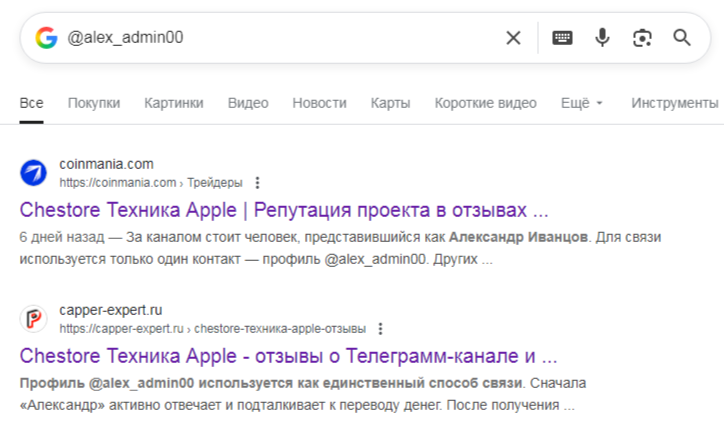Open Chestore Техника Apple Репутация проекта link
This screenshot has width=724, height=436.
pyautogui.click(x=284, y=211)
